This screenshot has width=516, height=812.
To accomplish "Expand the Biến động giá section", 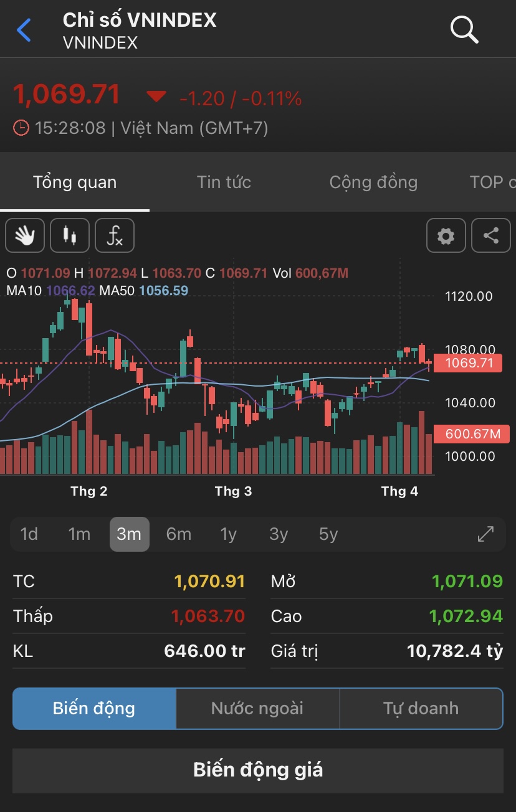I will pos(258,770).
